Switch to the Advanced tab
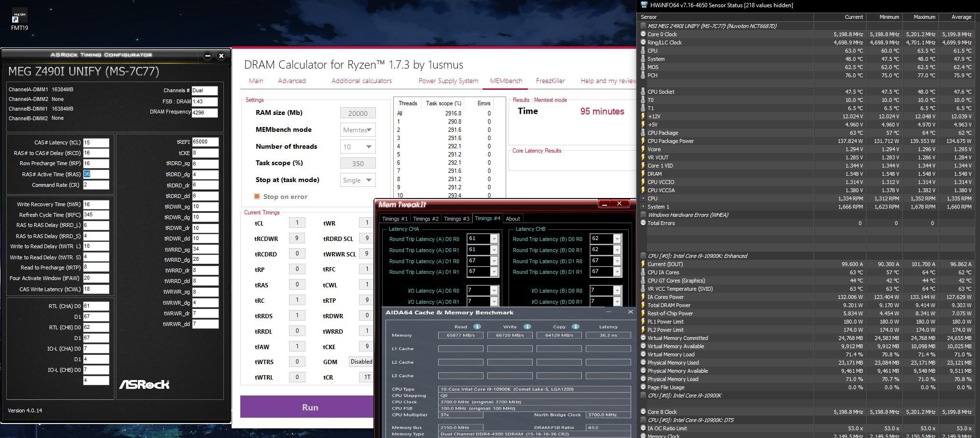 (x=291, y=81)
